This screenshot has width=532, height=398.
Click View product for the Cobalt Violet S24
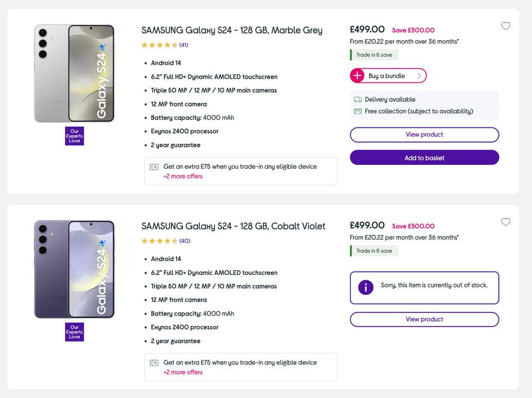[424, 319]
